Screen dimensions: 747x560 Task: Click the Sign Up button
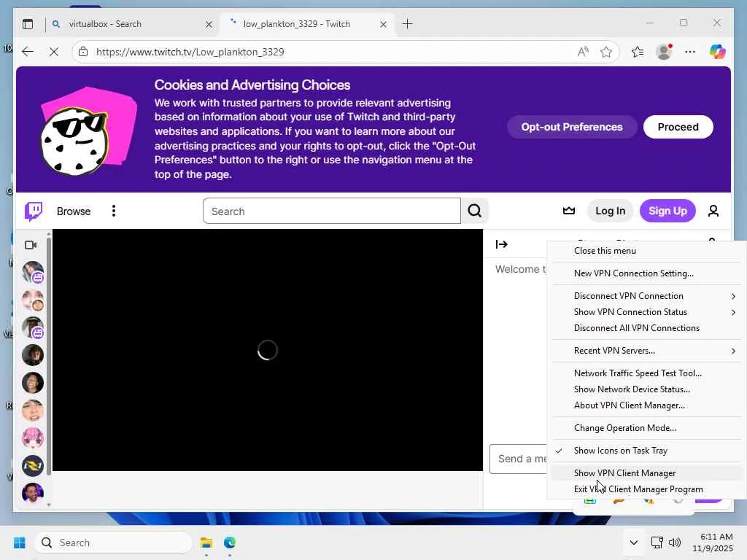tap(667, 211)
